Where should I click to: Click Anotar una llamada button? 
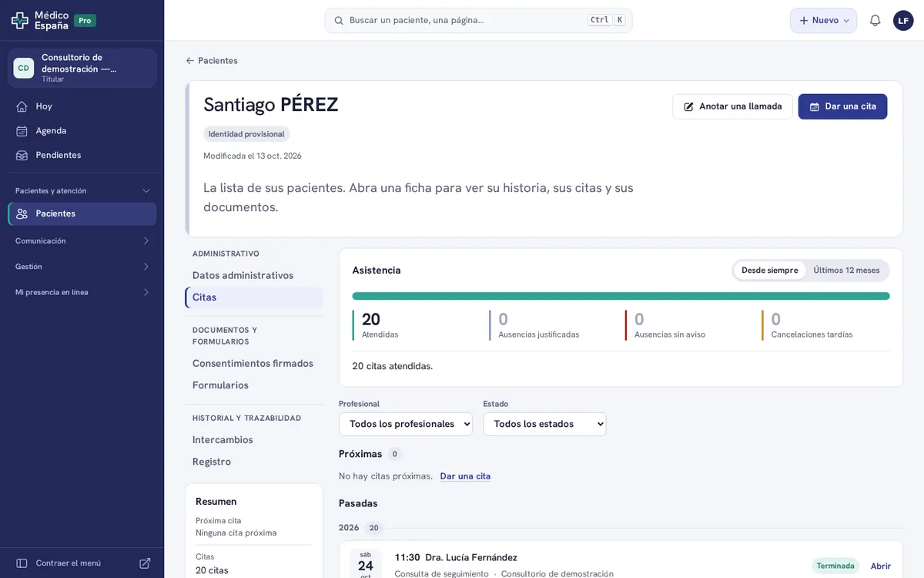[732, 106]
